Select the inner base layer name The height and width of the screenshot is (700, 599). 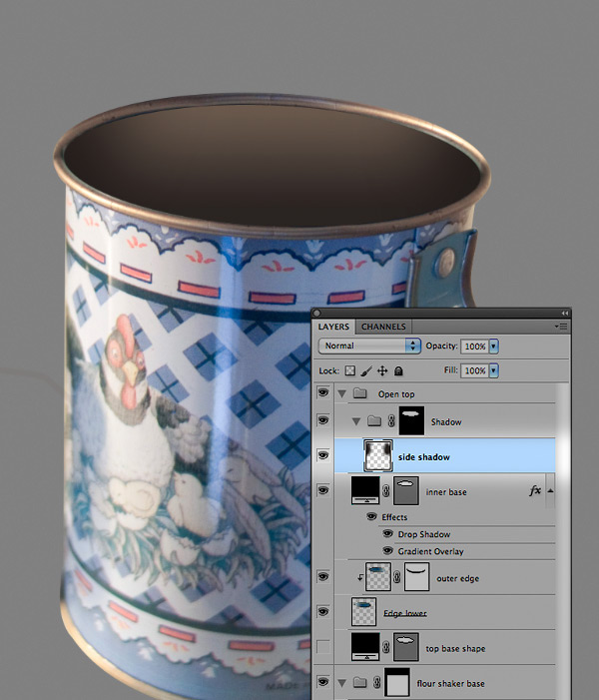(x=446, y=492)
